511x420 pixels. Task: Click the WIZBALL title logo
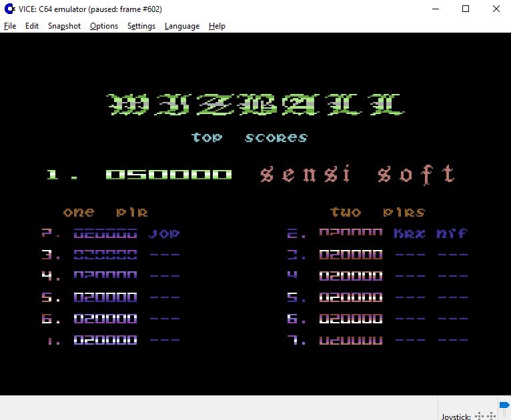click(255, 105)
